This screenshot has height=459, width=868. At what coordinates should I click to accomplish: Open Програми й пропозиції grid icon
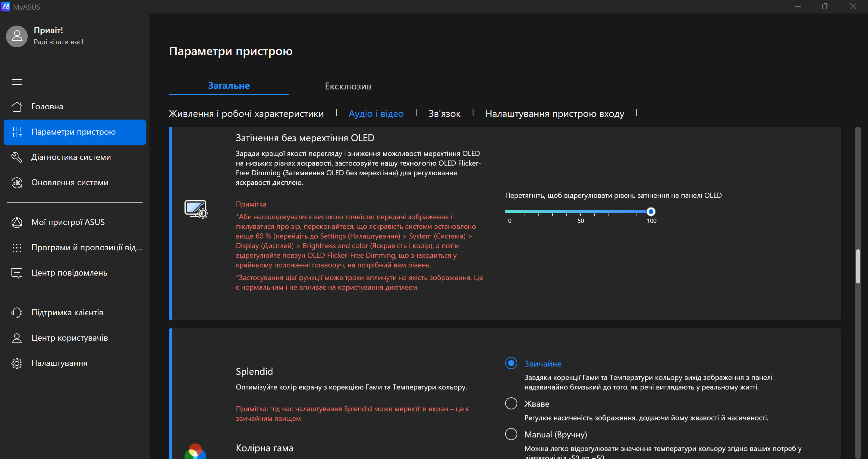[17, 248]
